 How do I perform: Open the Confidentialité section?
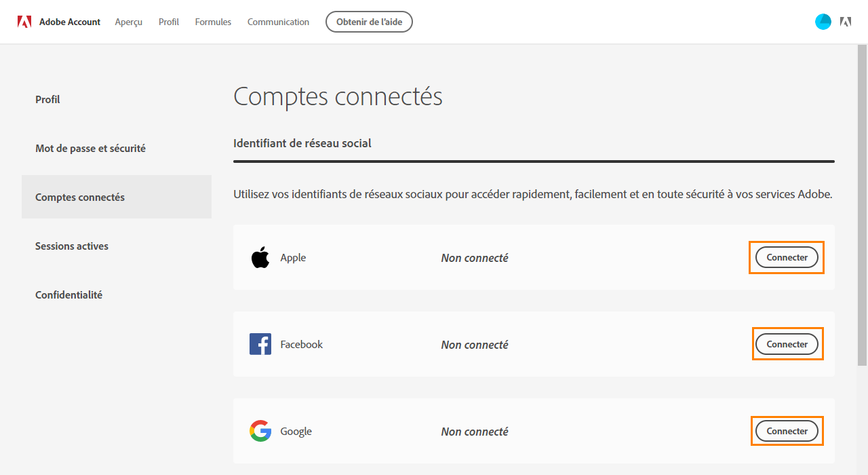(68, 295)
